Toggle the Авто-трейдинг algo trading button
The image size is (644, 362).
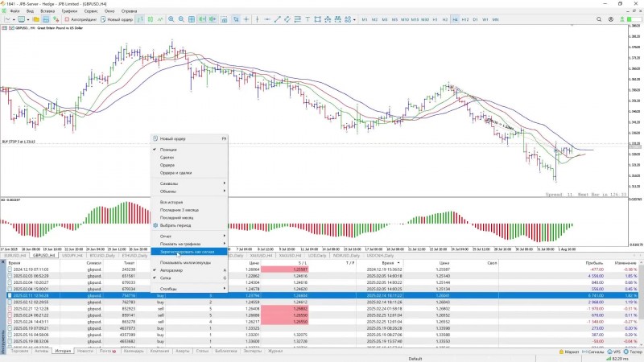pyautogui.click(x=80, y=19)
